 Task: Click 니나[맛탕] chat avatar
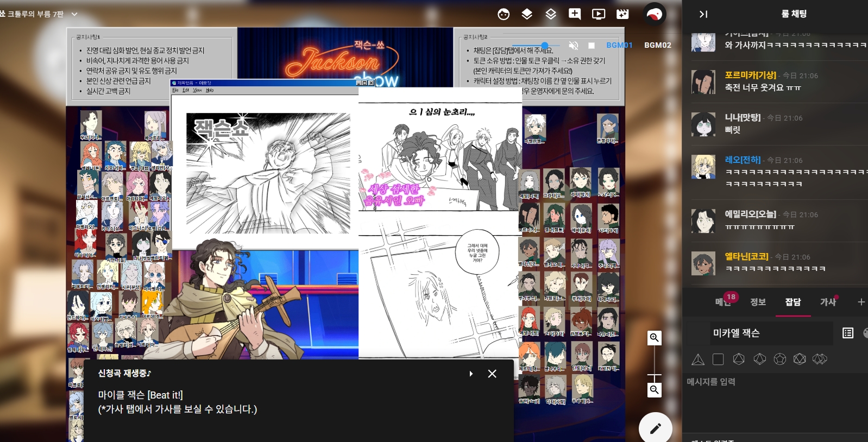(x=703, y=124)
